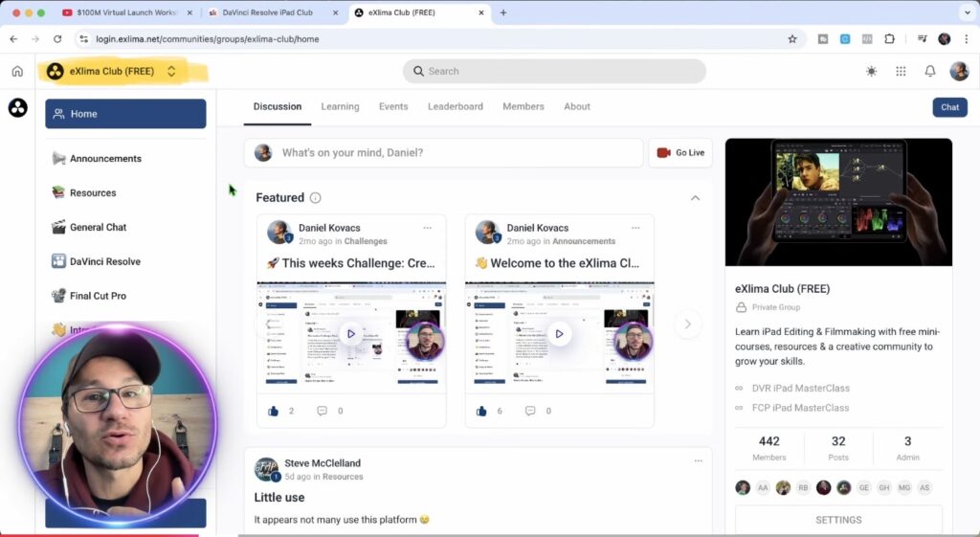
Task: Click the Featured info icon
Action: (x=316, y=197)
